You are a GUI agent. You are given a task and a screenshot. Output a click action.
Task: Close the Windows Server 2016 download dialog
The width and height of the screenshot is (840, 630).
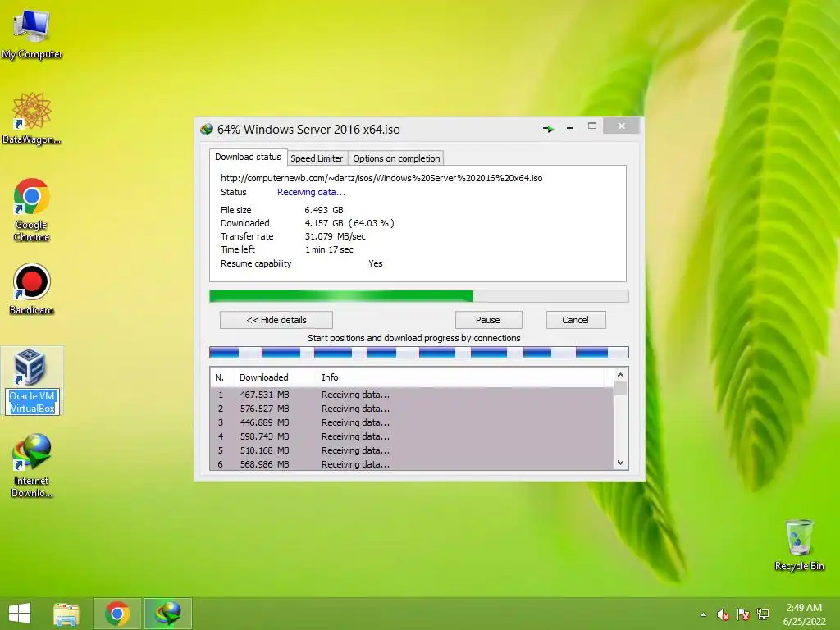[x=621, y=126]
